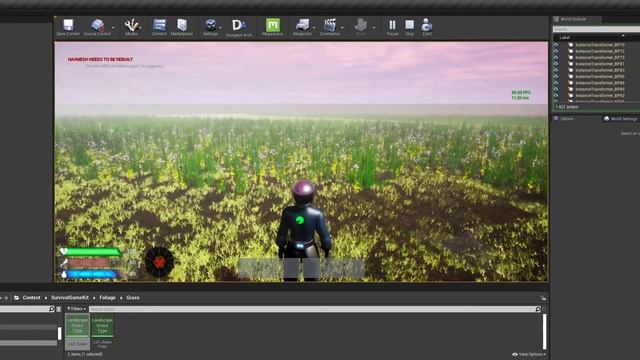Click the Content Browser asset view scrollbar
This screenshot has height=360, width=640.
[x=544, y=331]
